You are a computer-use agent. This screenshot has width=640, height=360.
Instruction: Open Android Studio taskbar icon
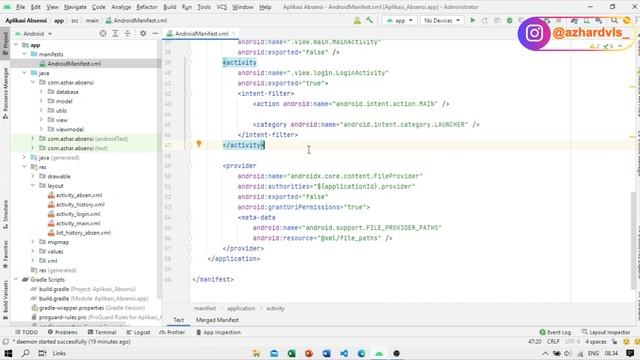tap(379, 353)
